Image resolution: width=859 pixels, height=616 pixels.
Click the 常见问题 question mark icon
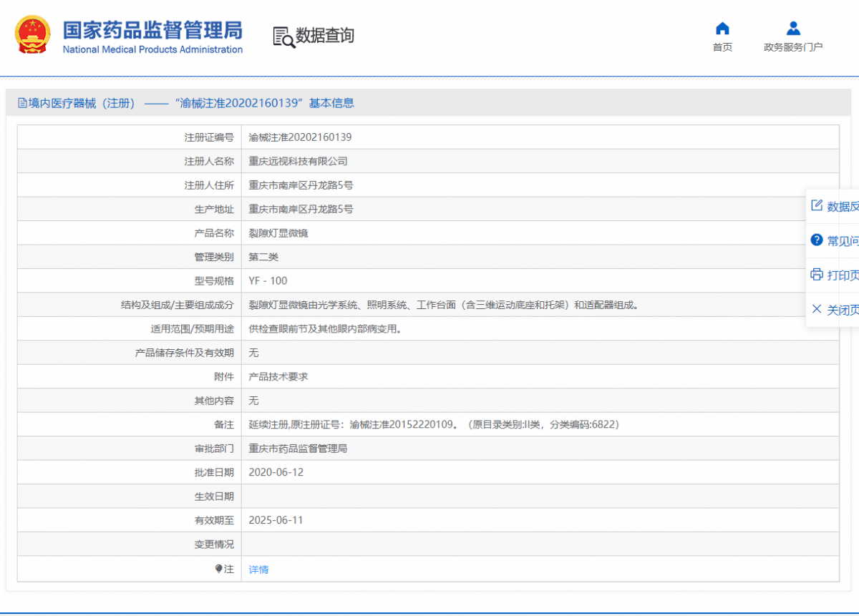coord(816,240)
